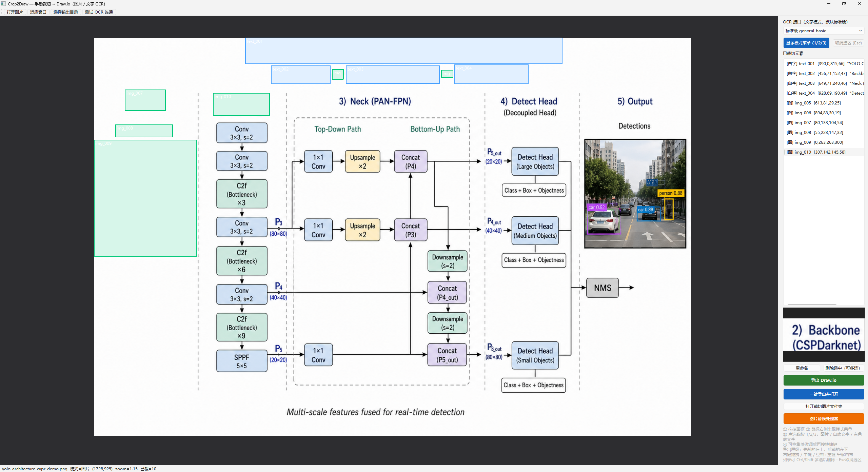Viewport: 868px width, 472px height.
Task: Choose output folder with 选择输出目录
Action: click(65, 12)
